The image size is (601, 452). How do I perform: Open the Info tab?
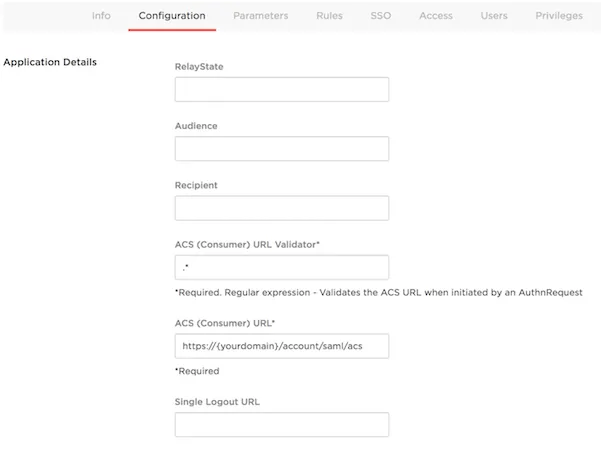click(101, 16)
